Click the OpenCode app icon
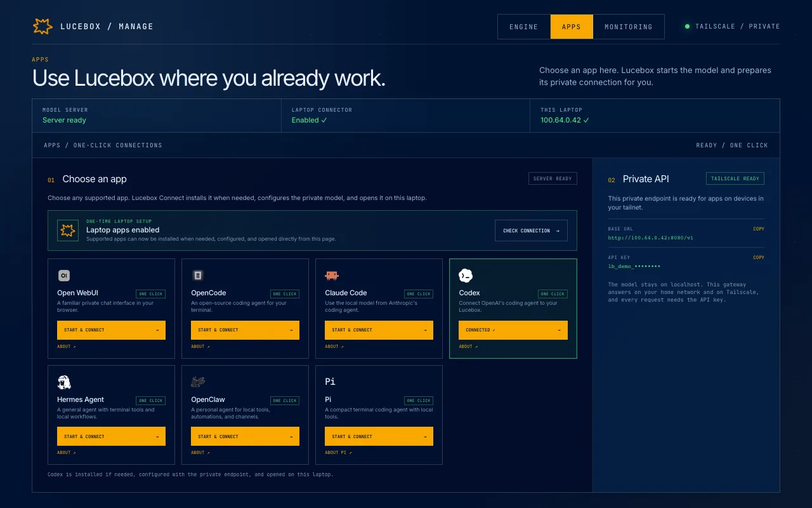The width and height of the screenshot is (812, 508). pyautogui.click(x=198, y=275)
